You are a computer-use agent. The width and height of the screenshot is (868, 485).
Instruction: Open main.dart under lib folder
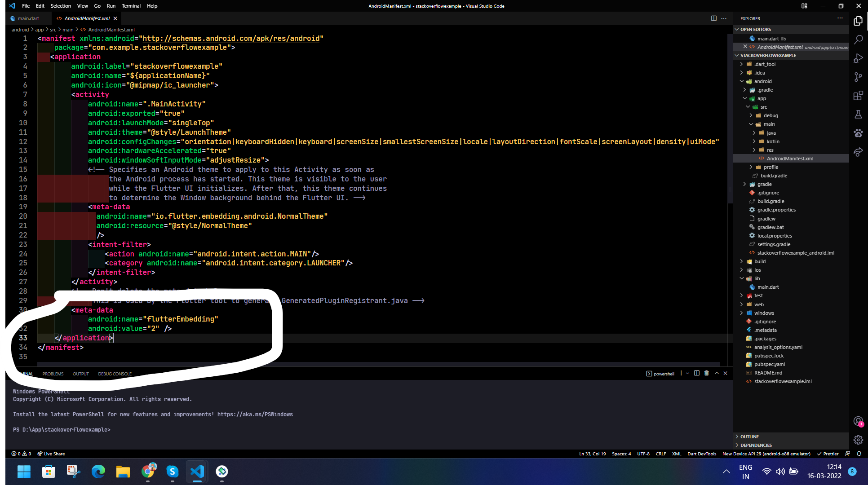pyautogui.click(x=791, y=287)
